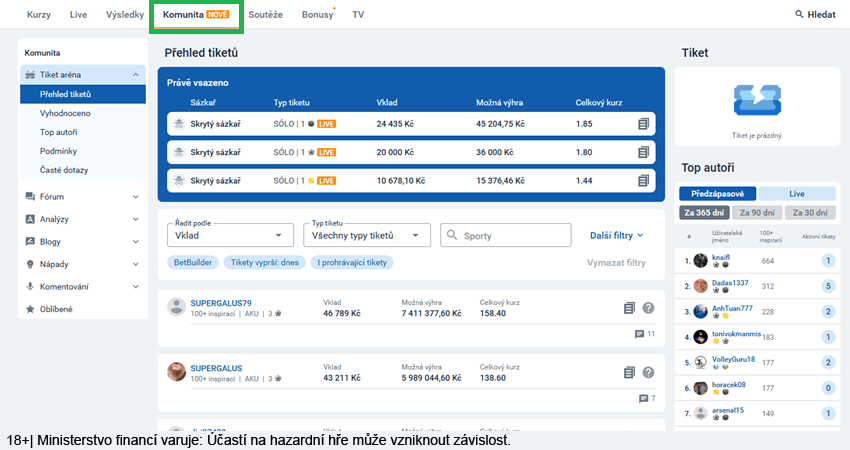This screenshot has width=850, height=450.
Task: Click the Analýzy sidebar icon
Action: [30, 219]
